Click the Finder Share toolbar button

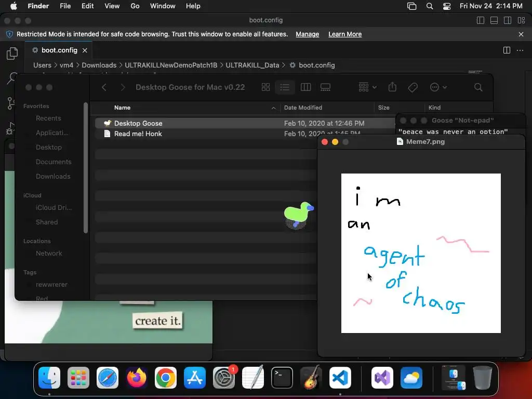tap(393, 87)
